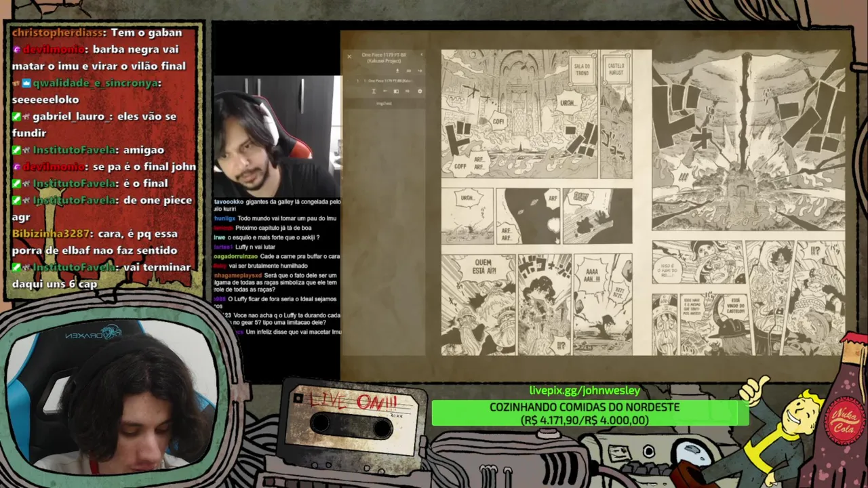This screenshot has width=868, height=488.
Task: Click tavoookko message in small chat
Action: point(277,205)
